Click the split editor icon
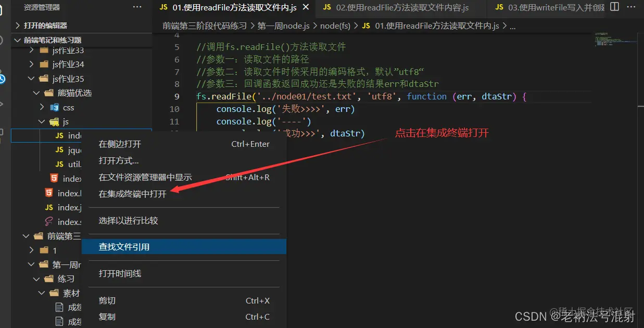 pos(614,7)
